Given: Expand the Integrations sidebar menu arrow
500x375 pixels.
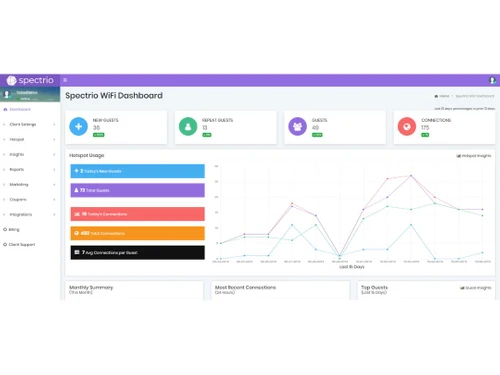Looking at the screenshot, I should pos(54,214).
